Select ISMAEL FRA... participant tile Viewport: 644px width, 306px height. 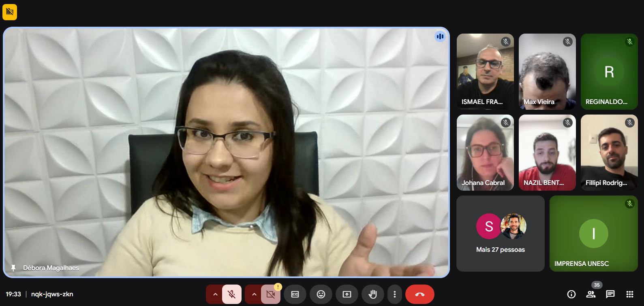(485, 72)
